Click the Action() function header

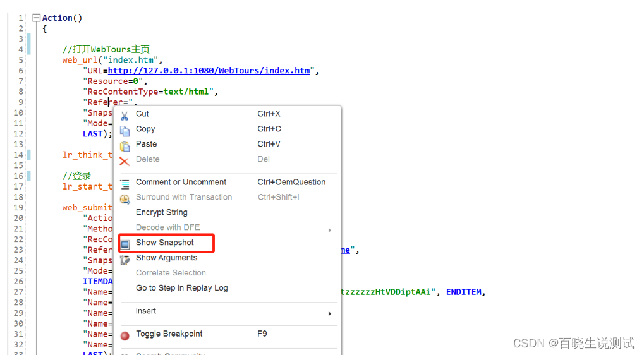pos(62,18)
